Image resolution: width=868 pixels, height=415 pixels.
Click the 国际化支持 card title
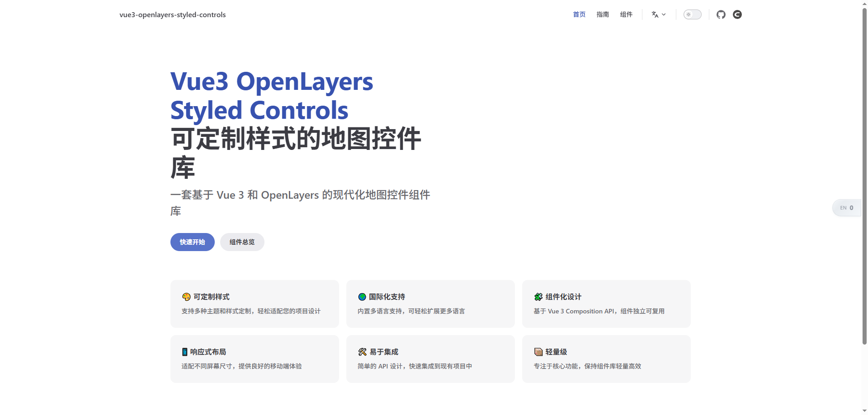point(387,297)
